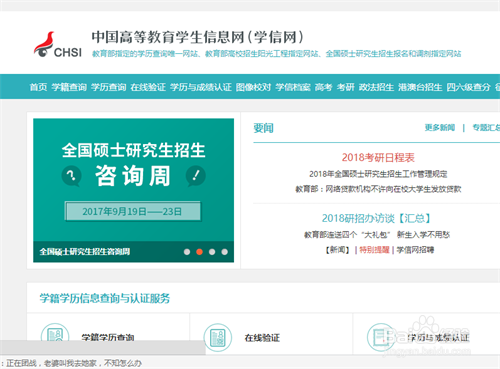Viewport: 500px width, 369px height.
Task: Click the 更多新闻 link
Action: click(x=440, y=128)
